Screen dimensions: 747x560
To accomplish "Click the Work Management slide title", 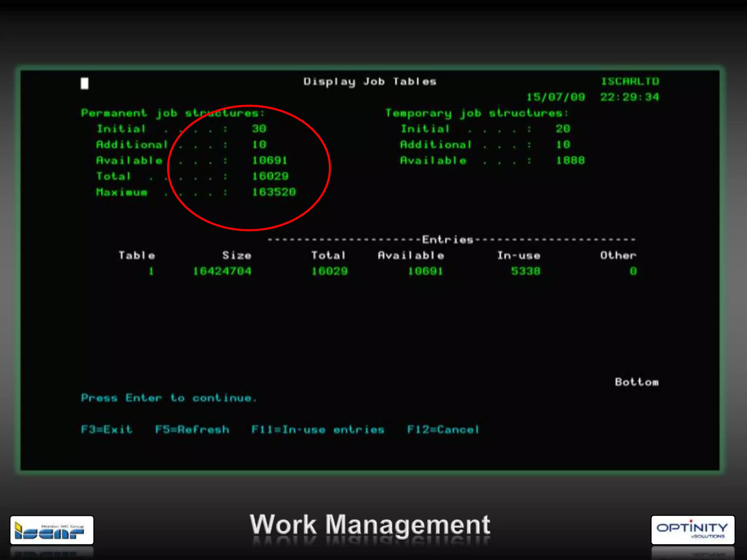I will tap(370, 525).
